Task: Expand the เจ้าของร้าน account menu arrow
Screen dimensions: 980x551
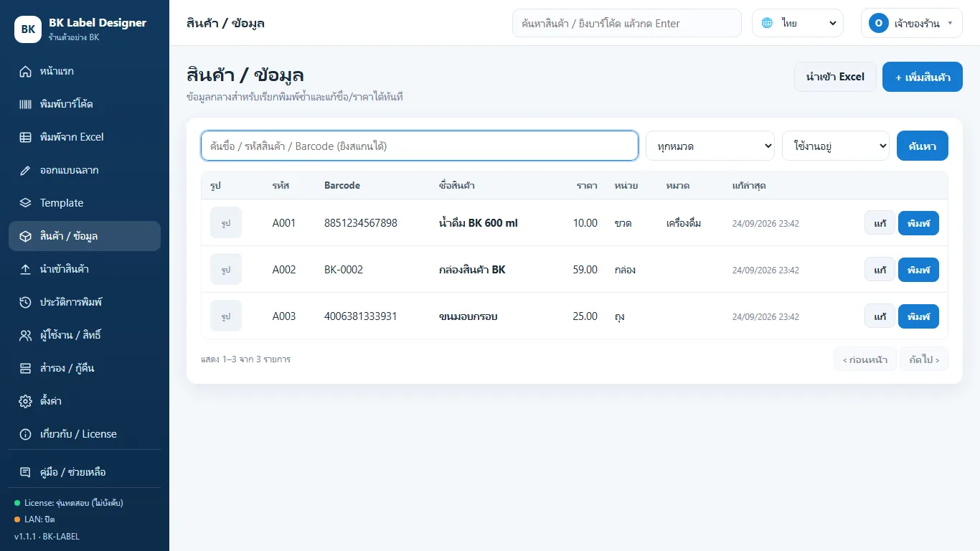Action: [950, 23]
